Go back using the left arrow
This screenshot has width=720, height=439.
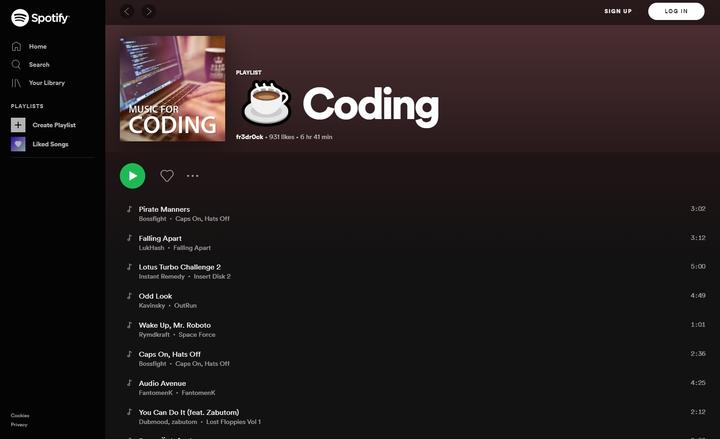coord(127,11)
